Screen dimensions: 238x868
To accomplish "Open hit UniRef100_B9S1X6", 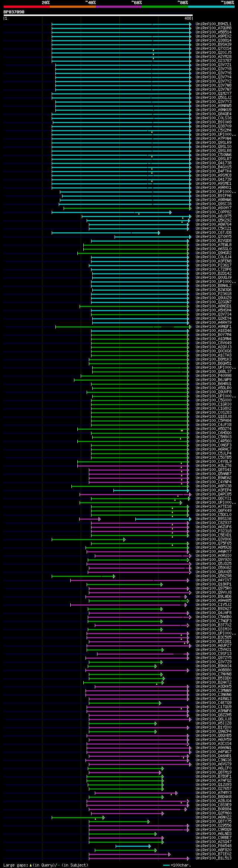I will (213, 519).
